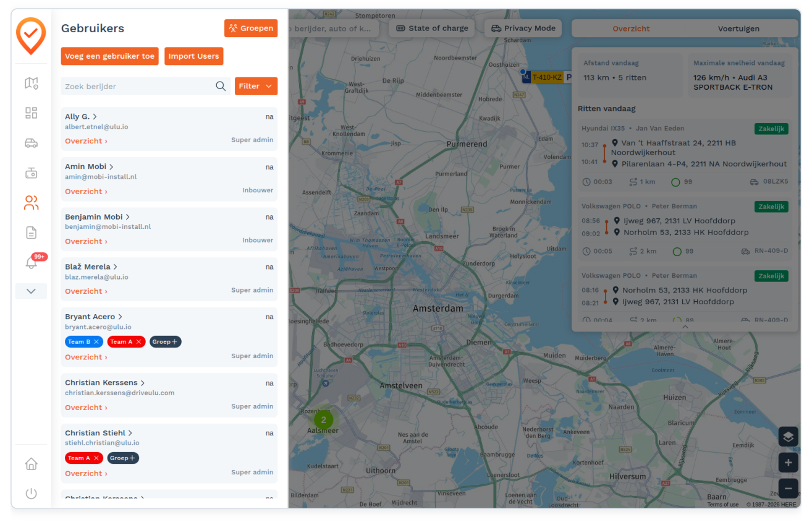
Task: Open the map layers icon
Action: (788, 437)
